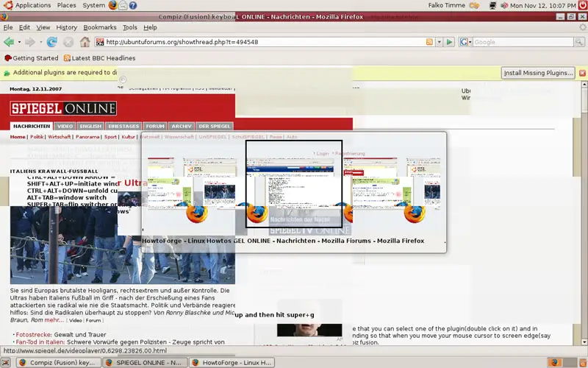Click the network monitor tray icon
The width and height of the screenshot is (588, 368).
(492, 6)
